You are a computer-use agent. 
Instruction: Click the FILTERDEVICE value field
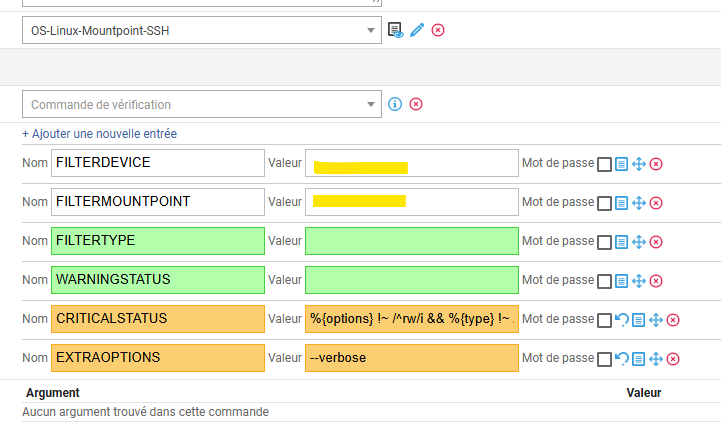coord(412,163)
